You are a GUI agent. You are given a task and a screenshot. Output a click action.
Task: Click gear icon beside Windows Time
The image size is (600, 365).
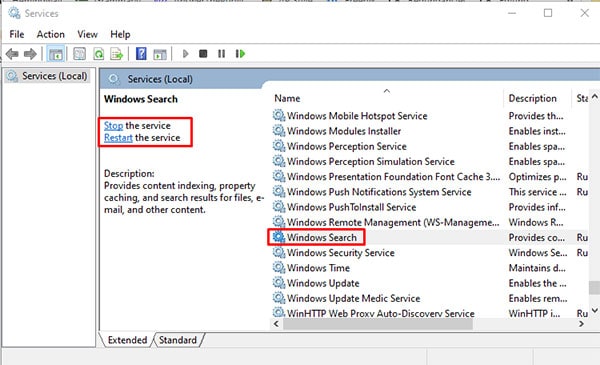coord(279,268)
